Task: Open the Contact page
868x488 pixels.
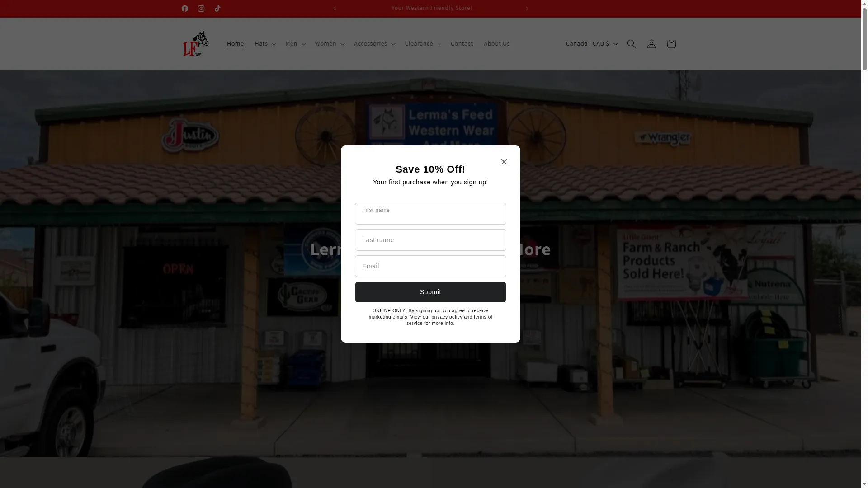Action: [462, 44]
